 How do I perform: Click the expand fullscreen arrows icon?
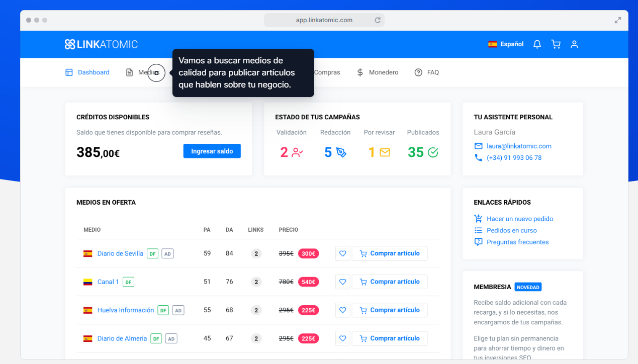point(618,20)
